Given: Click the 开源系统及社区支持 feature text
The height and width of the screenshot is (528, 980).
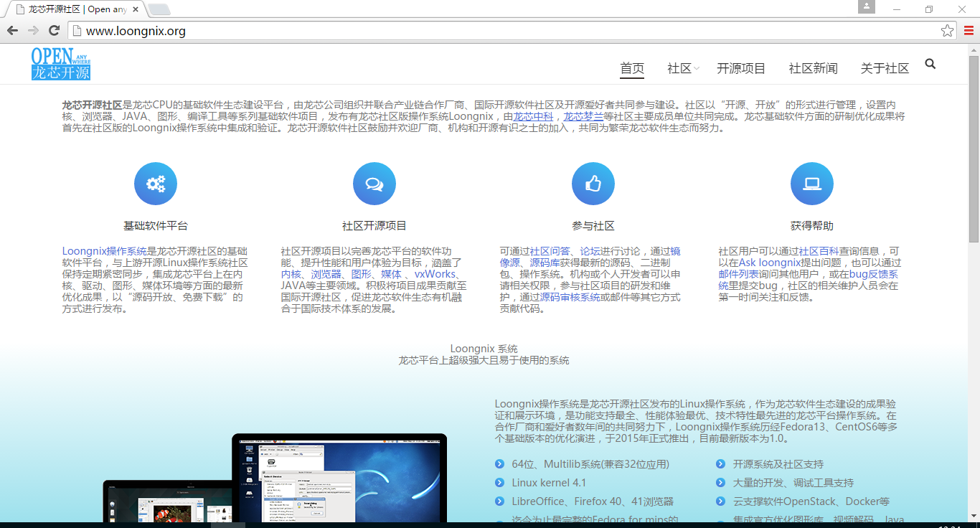Looking at the screenshot, I should [x=778, y=464].
